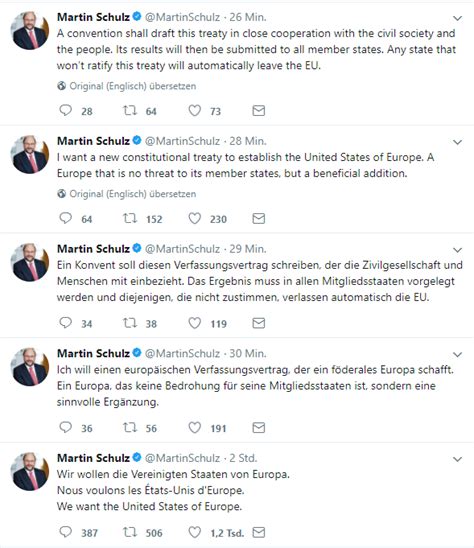Open the options chevron on the 26 Min. tweet

coord(457,18)
